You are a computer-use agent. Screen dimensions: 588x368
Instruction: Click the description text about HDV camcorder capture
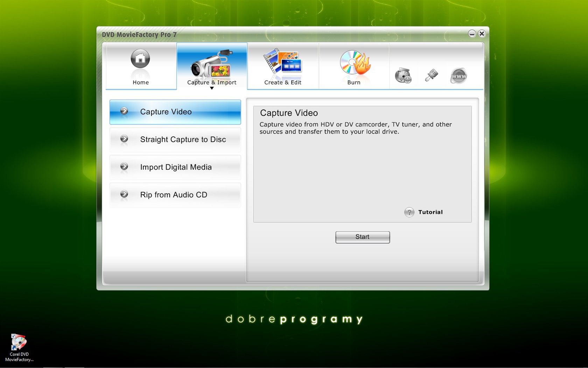pos(355,128)
